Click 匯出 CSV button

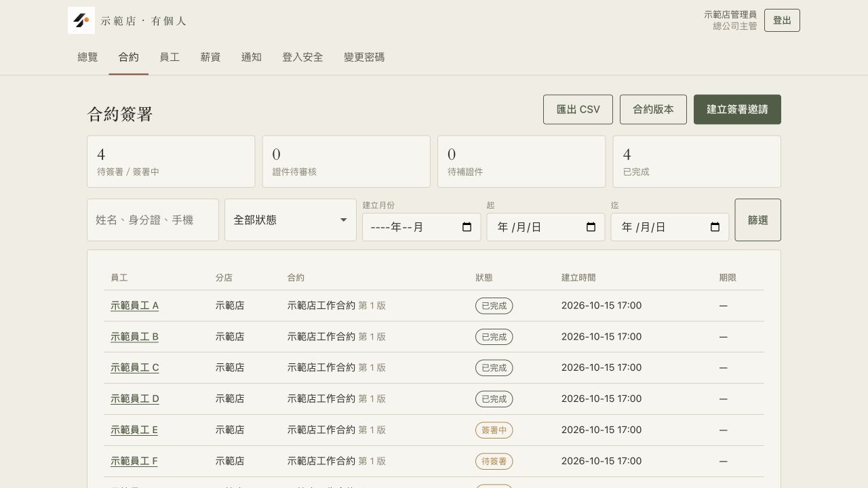pyautogui.click(x=578, y=109)
